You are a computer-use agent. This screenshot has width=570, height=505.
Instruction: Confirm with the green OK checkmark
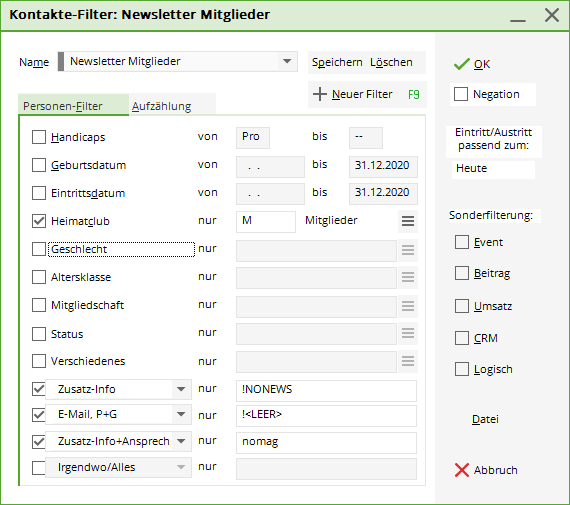coord(462,64)
